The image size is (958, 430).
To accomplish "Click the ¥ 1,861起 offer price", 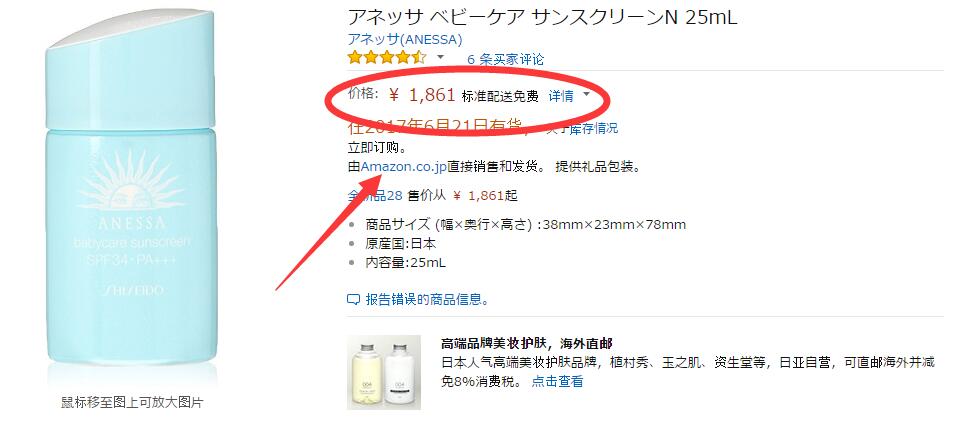I will click(485, 195).
